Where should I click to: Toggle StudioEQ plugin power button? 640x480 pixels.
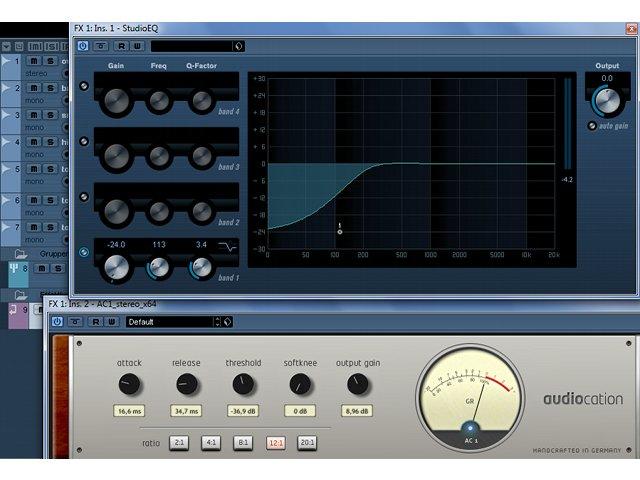[83, 46]
